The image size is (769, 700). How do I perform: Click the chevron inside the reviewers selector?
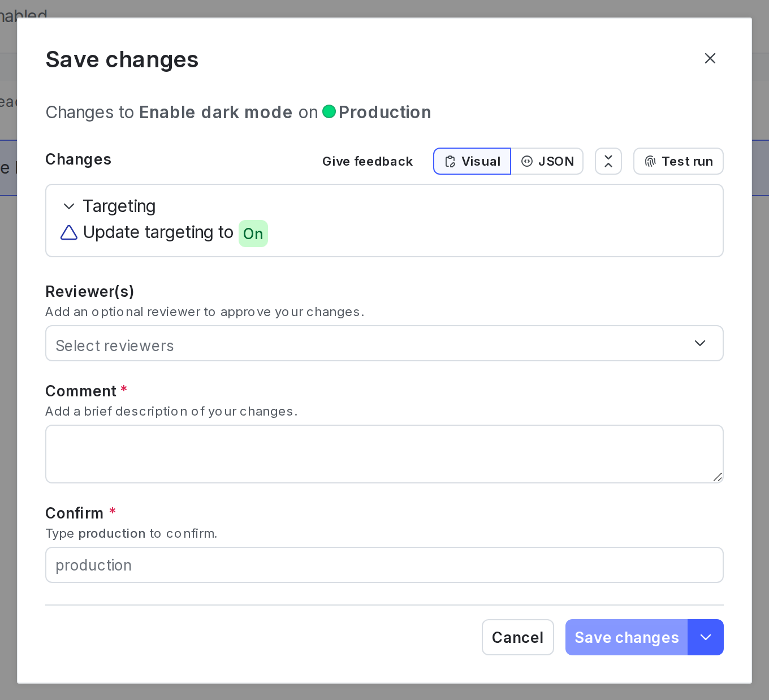point(700,343)
